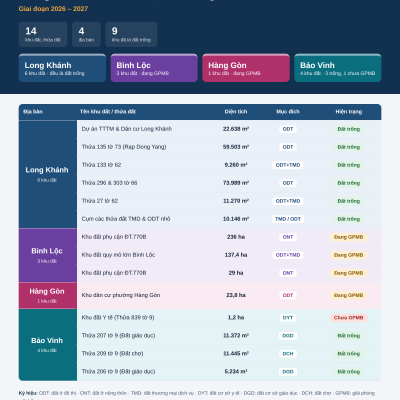Open the Hàng Gòn pink card

point(246,68)
